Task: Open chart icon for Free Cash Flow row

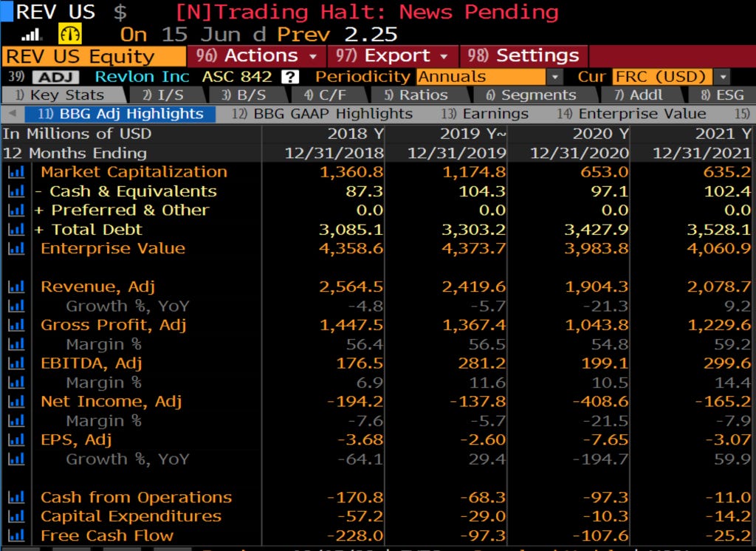Action: pyautogui.click(x=16, y=535)
